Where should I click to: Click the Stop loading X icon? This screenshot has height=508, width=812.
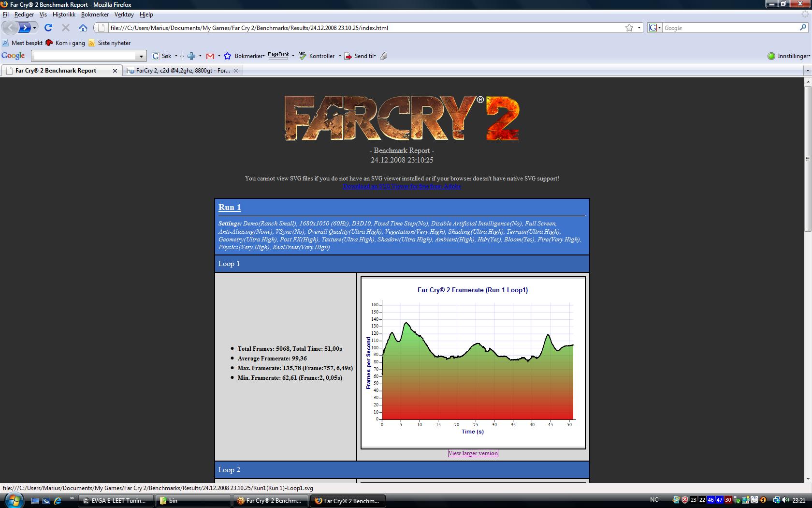[x=66, y=28]
